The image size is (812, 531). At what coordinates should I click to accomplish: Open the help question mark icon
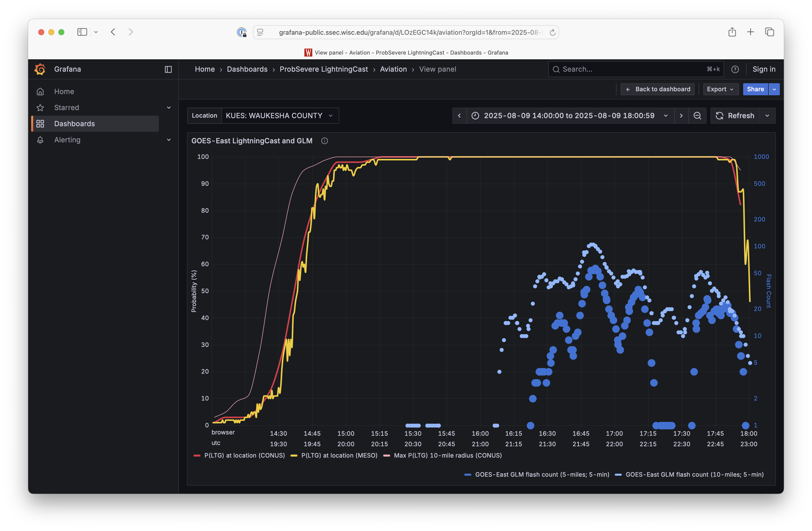(735, 69)
